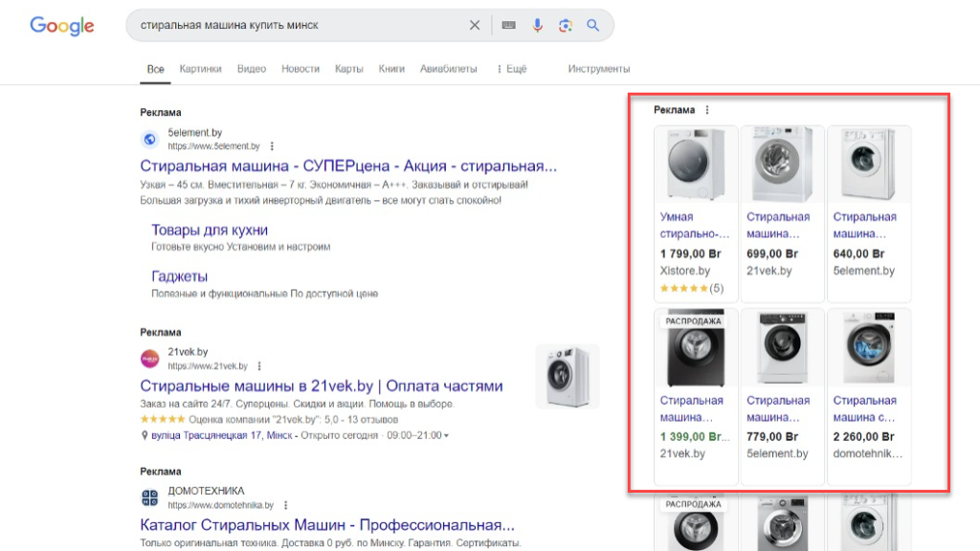Click the Домотехника site favicon
This screenshot has width=980, height=551.
pyautogui.click(x=150, y=497)
